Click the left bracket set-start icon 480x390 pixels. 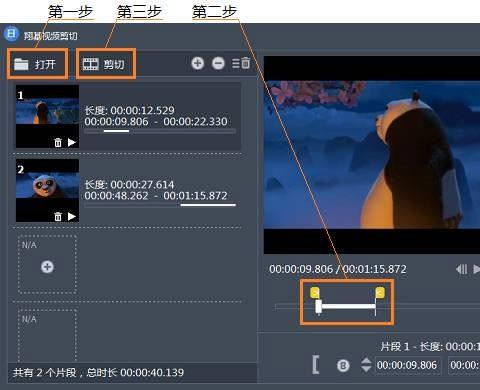pyautogui.click(x=316, y=365)
